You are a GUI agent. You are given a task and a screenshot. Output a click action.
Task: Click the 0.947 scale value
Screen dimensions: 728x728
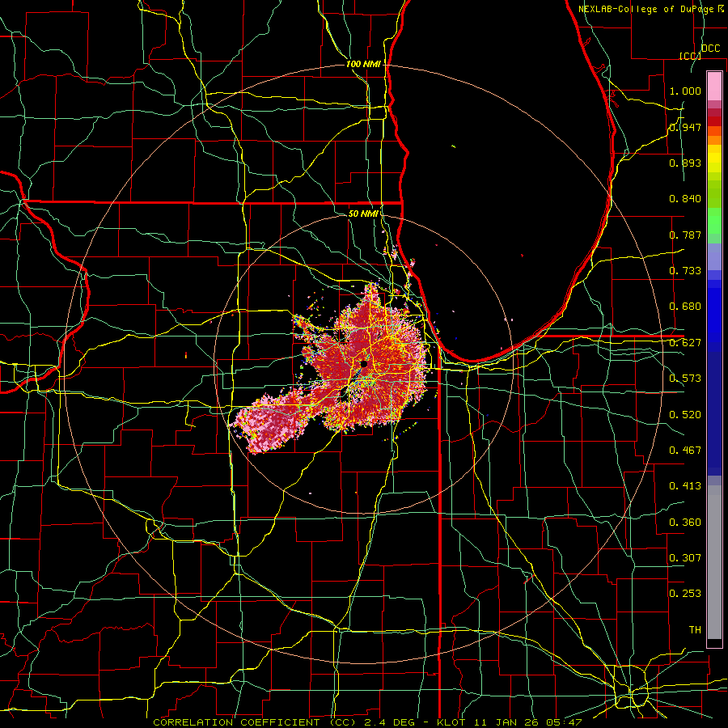tap(685, 127)
